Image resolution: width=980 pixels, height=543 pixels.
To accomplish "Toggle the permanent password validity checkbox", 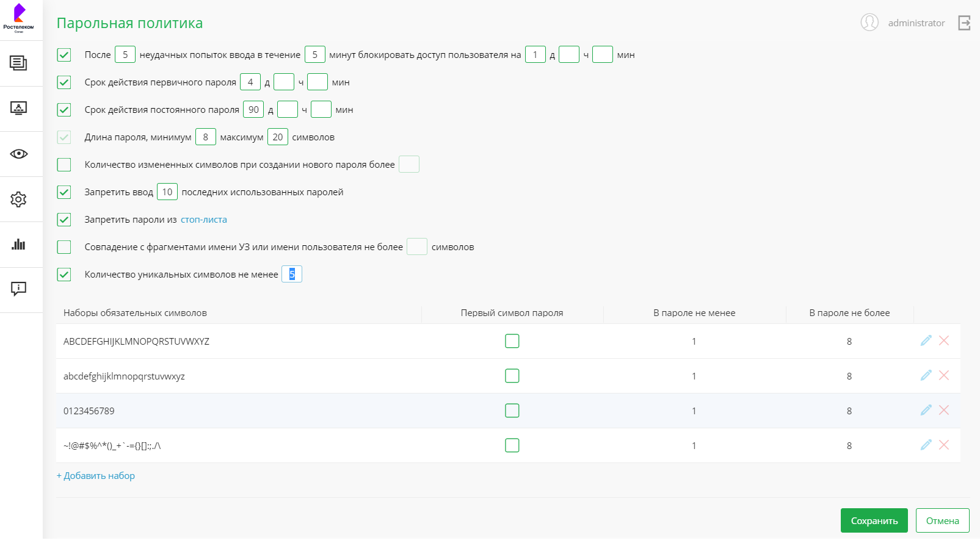I will click(x=64, y=110).
